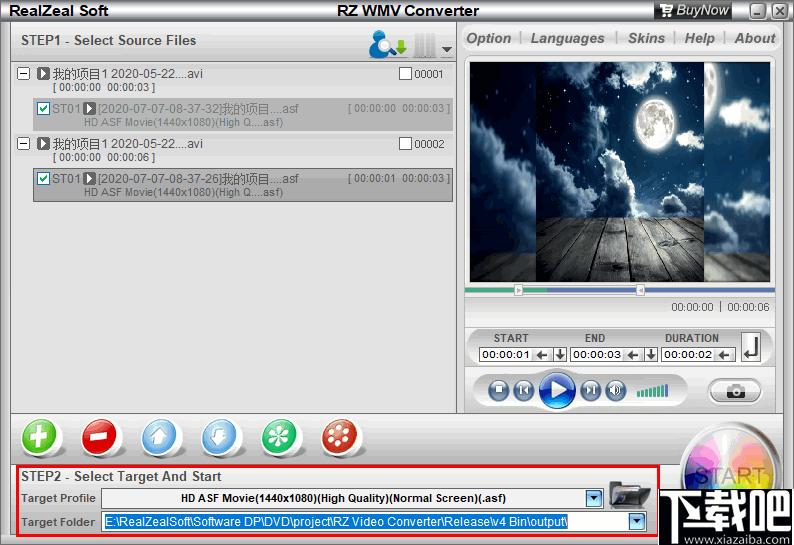Click play icon in ST01 08-37-26 asf row
The width and height of the screenshot is (794, 545).
(x=90, y=178)
